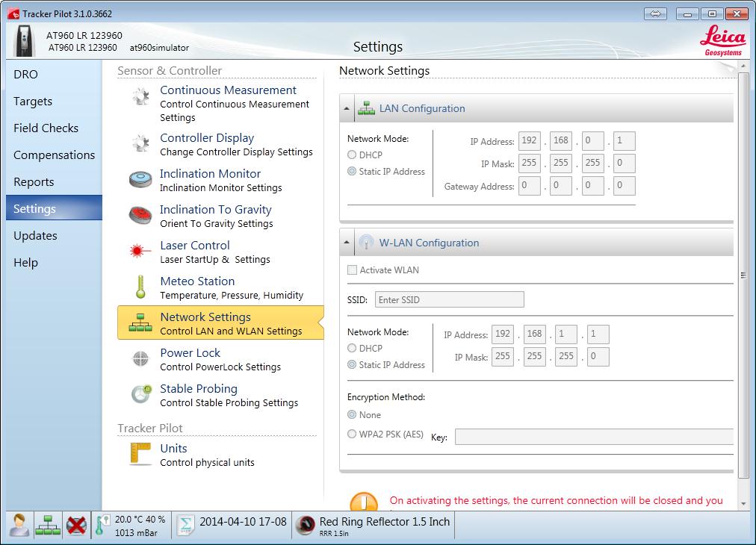Viewport: 756px width, 545px height.
Task: Select the Stable Probing clock icon
Action: pyautogui.click(x=141, y=395)
